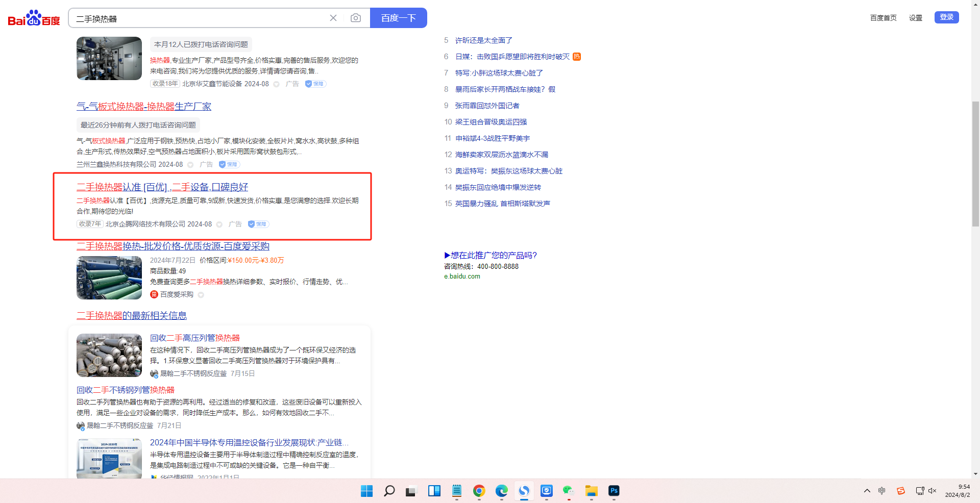Open 百度首页 in top navigation

[x=883, y=18]
